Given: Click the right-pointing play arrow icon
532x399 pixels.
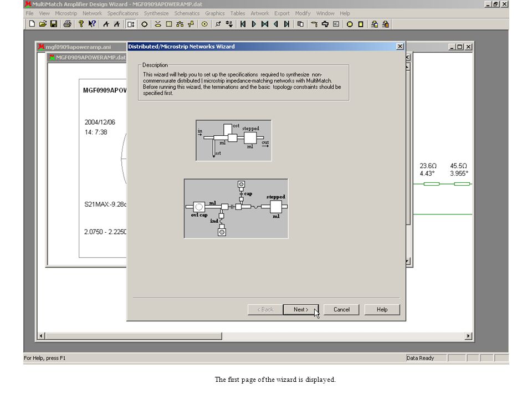Looking at the screenshot, I should 254,24.
